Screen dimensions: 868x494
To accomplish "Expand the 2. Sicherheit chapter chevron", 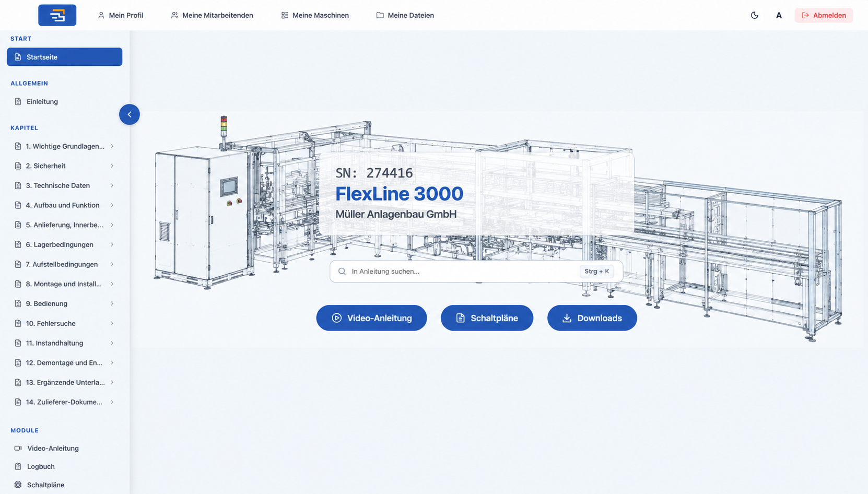I will pyautogui.click(x=112, y=166).
